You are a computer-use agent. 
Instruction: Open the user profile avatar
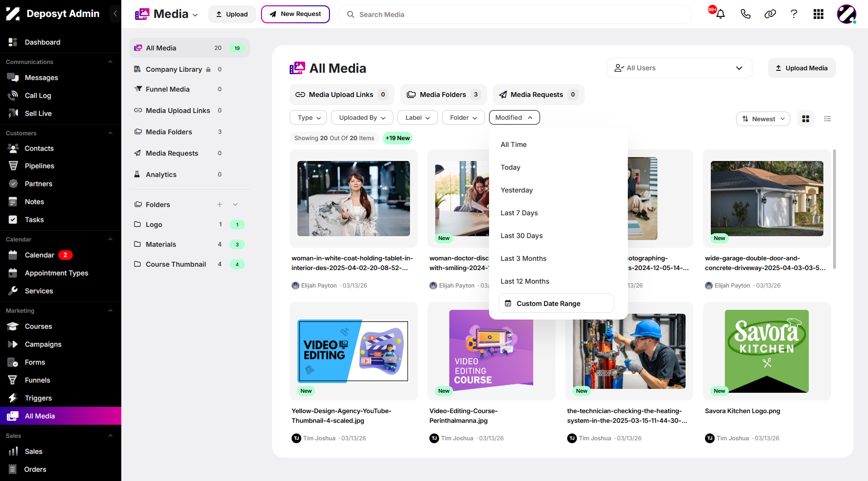tap(847, 14)
